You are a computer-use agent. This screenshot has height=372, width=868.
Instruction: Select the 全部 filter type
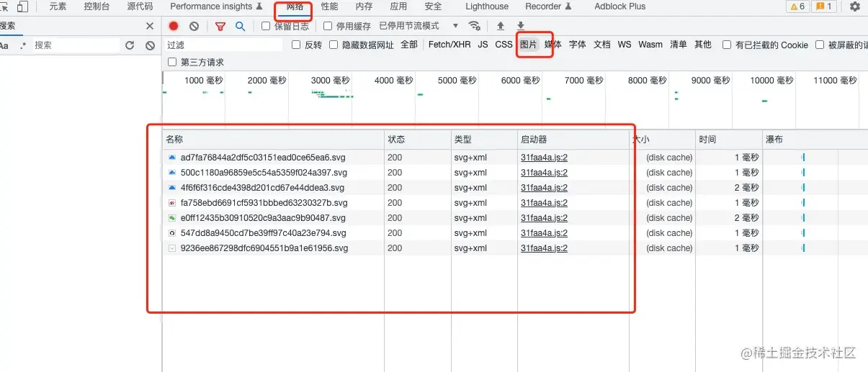pyautogui.click(x=409, y=45)
